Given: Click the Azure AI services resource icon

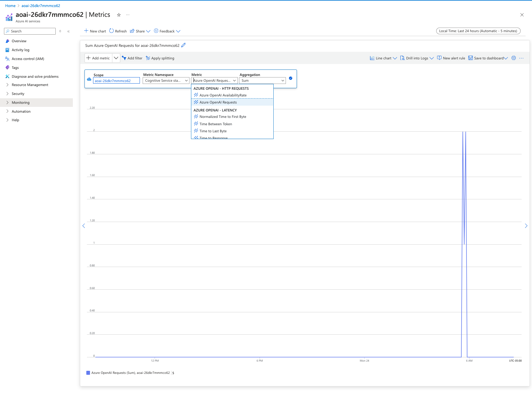Looking at the screenshot, I should (x=9, y=17).
